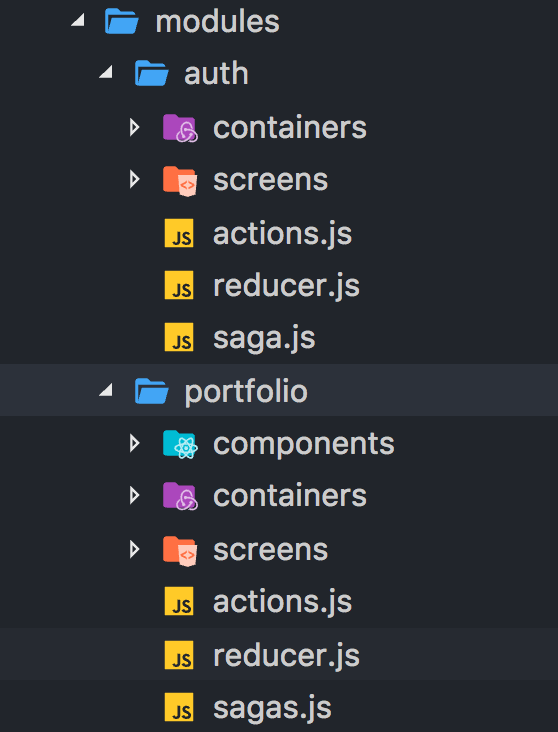Expand the auth containers folder arrow
558x732 pixels.
pyautogui.click(x=134, y=127)
